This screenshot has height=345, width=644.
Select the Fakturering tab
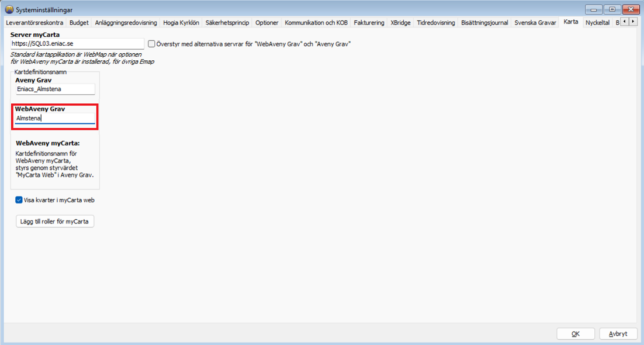pos(369,23)
